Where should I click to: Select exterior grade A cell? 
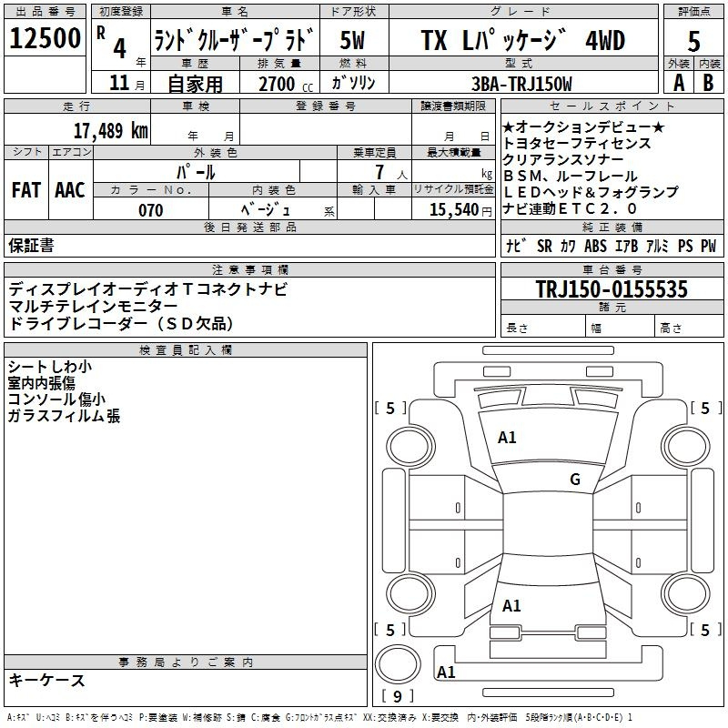[678, 82]
